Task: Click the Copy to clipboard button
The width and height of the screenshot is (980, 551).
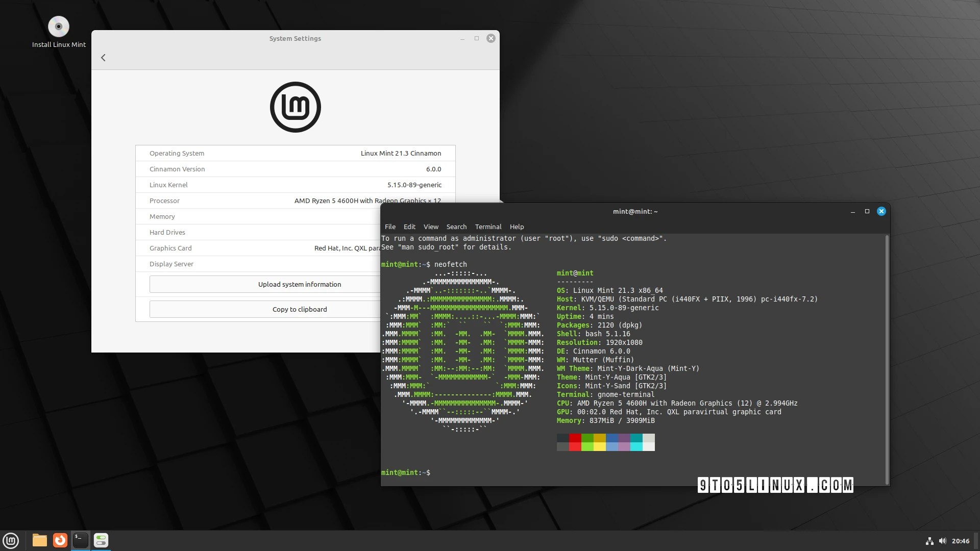Action: click(299, 309)
